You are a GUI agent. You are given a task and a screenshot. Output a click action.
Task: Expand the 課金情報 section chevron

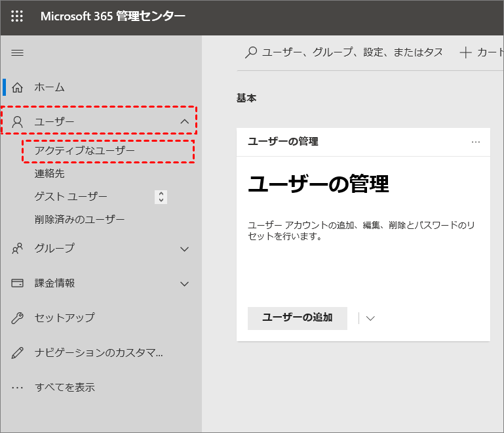[185, 283]
